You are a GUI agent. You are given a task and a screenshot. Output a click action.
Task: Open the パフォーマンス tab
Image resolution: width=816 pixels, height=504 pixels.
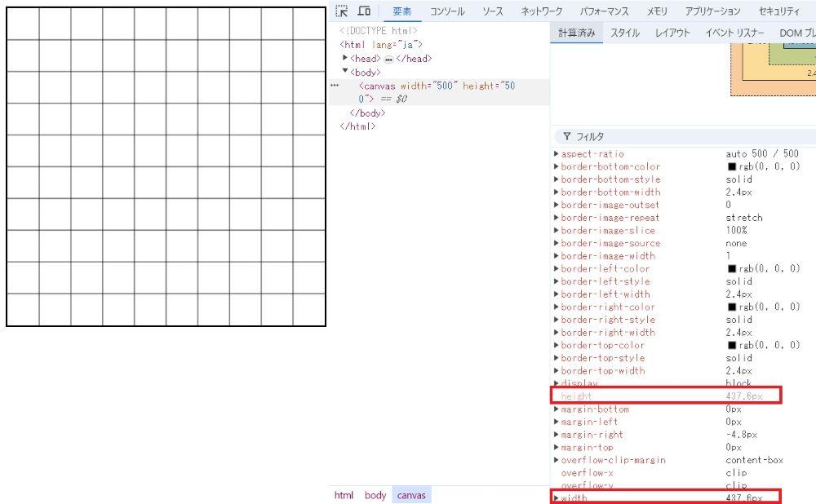(604, 11)
